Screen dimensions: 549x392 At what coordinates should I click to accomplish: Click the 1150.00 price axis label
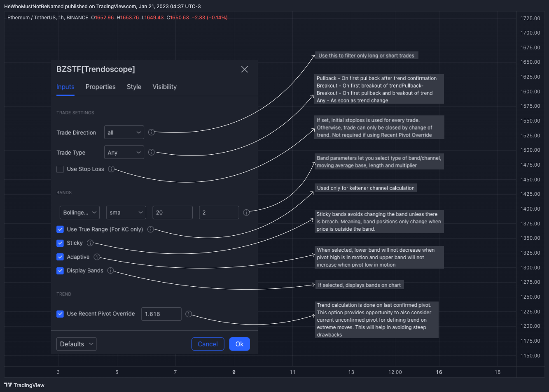[530, 355]
